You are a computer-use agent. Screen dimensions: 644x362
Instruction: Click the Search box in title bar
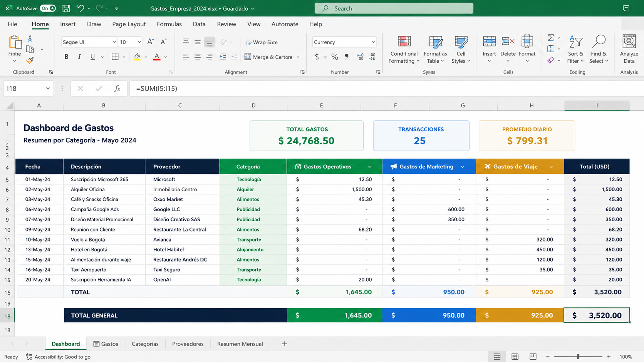pos(394,8)
